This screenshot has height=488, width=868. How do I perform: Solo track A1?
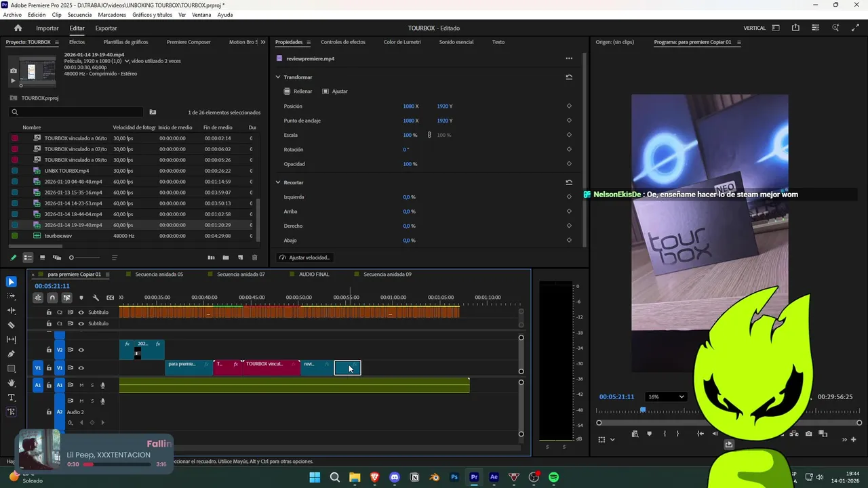pos(92,385)
